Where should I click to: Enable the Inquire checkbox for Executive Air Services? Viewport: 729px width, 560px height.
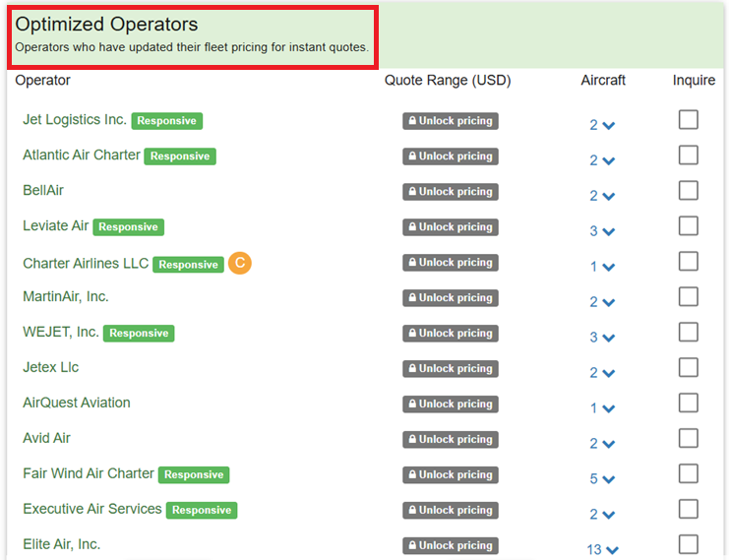[689, 510]
